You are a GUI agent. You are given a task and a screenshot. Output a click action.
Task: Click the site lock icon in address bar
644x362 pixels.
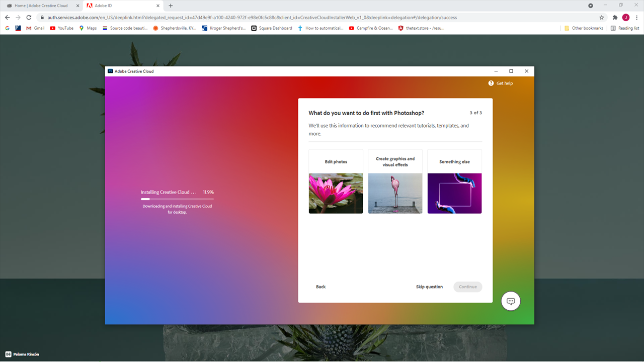pos(43,17)
